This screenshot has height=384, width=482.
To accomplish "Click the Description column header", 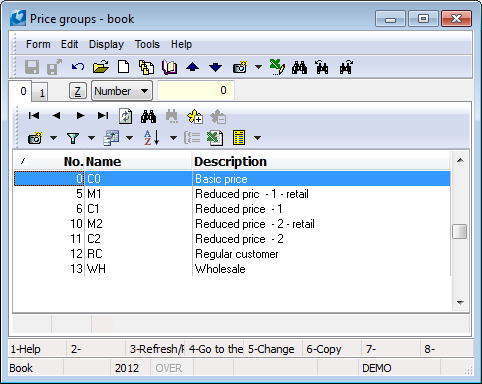I will [x=321, y=162].
